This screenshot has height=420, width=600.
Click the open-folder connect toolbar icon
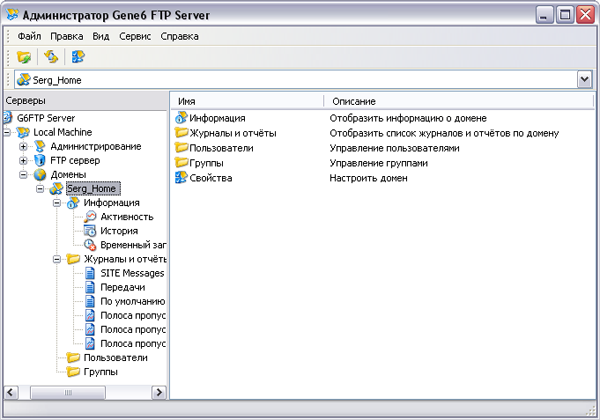coord(24,57)
